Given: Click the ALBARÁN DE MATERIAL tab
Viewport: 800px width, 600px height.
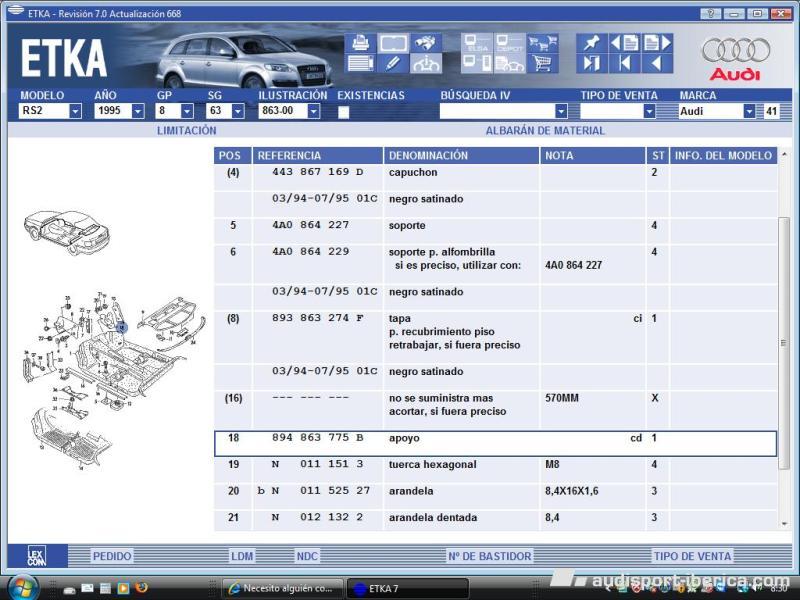Looking at the screenshot, I should (545, 131).
